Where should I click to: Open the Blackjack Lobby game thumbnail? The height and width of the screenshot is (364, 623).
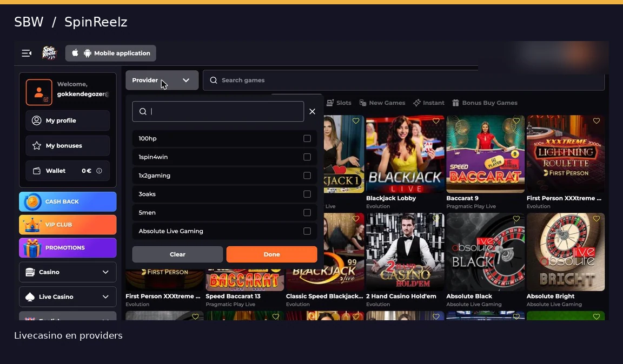[x=405, y=154]
